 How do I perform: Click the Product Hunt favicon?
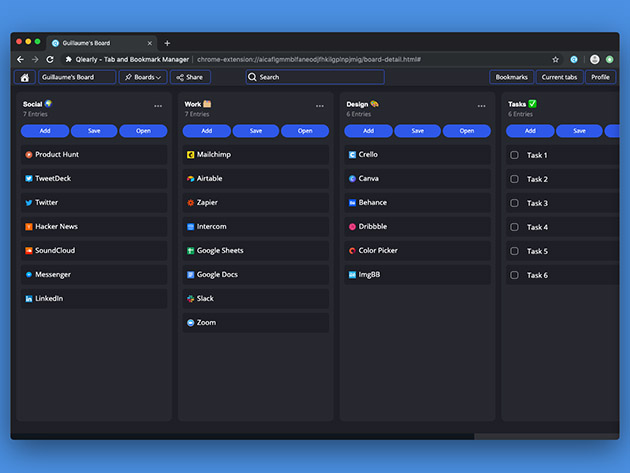coord(29,155)
